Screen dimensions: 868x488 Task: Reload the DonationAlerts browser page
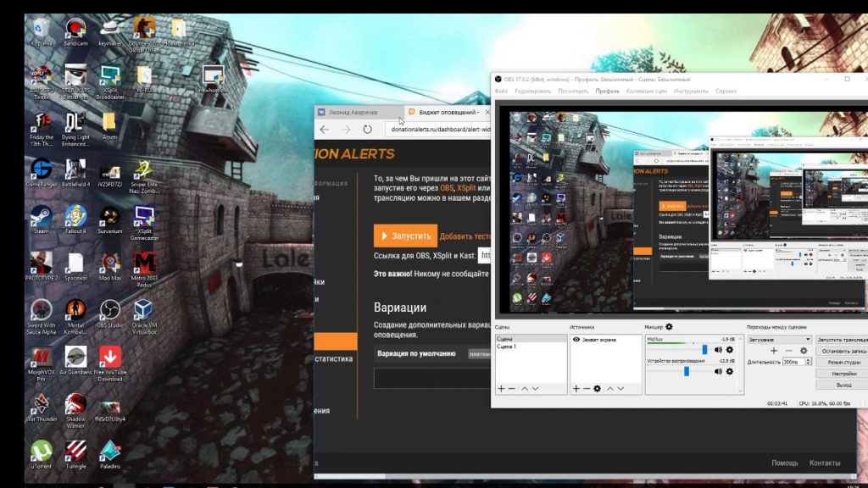[368, 130]
